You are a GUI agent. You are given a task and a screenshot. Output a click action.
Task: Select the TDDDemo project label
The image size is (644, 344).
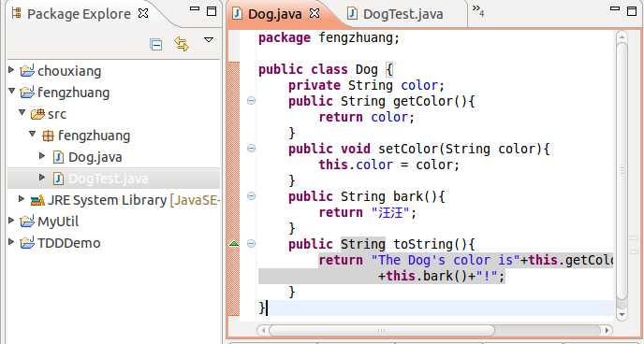click(69, 243)
